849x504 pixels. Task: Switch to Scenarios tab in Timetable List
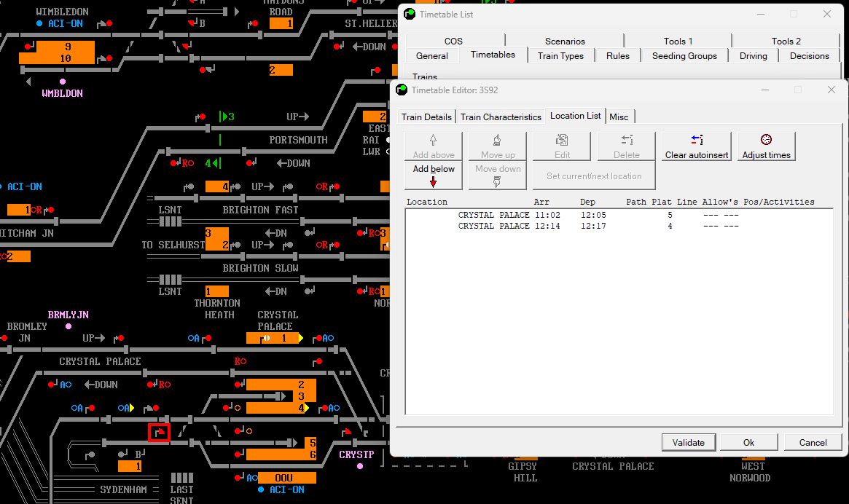click(x=565, y=41)
